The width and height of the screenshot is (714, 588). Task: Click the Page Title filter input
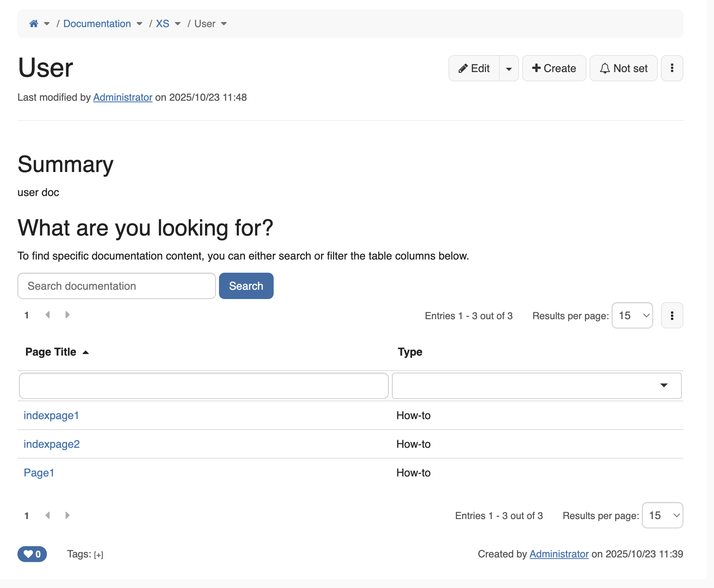point(204,385)
